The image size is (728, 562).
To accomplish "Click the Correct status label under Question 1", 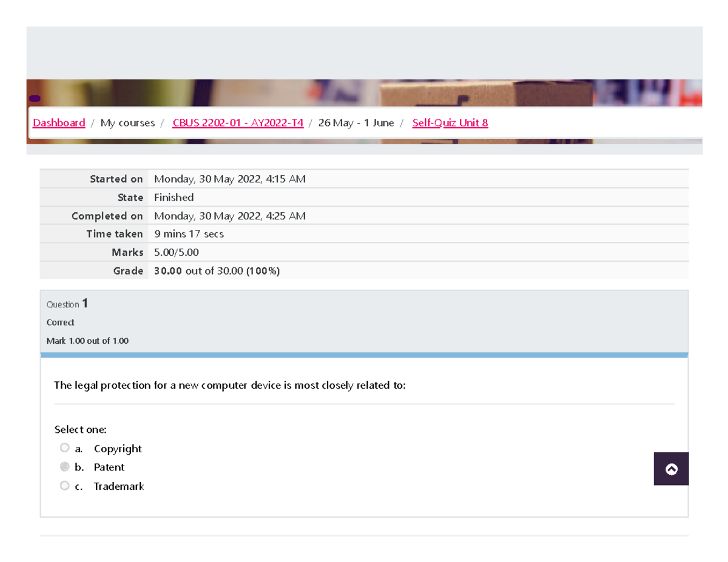I will [x=60, y=322].
